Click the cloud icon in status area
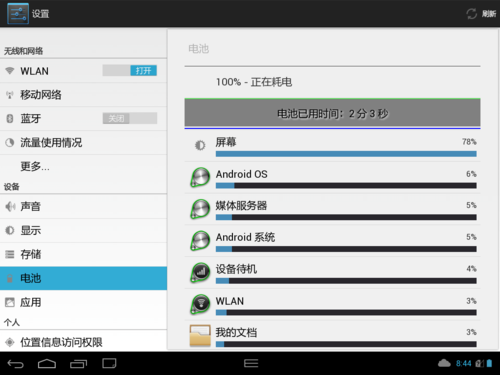500x375 pixels. [444, 363]
